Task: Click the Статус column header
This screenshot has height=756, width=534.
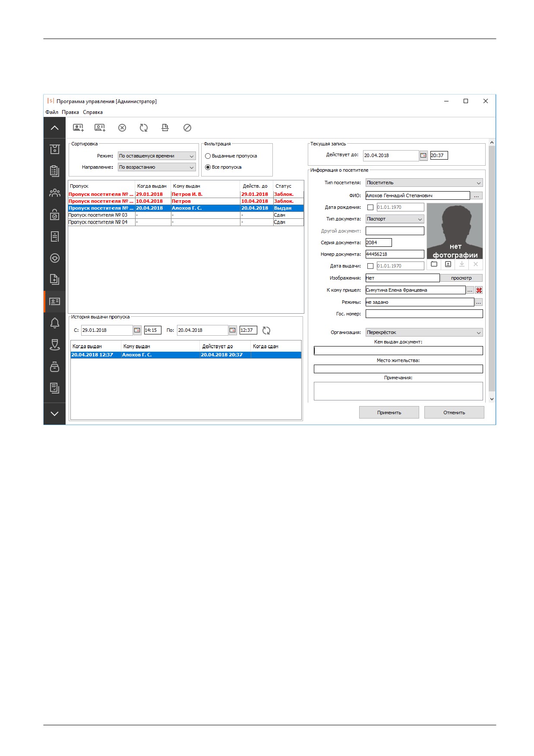Action: pos(288,186)
